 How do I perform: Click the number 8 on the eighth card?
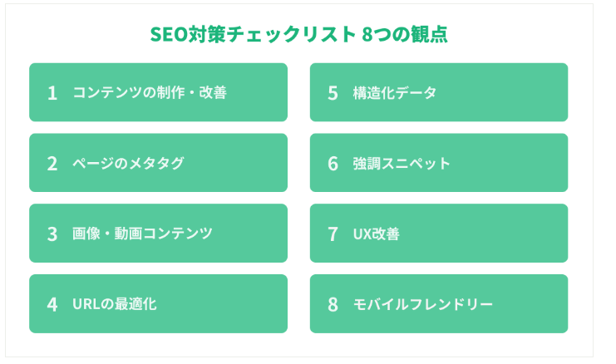333,304
